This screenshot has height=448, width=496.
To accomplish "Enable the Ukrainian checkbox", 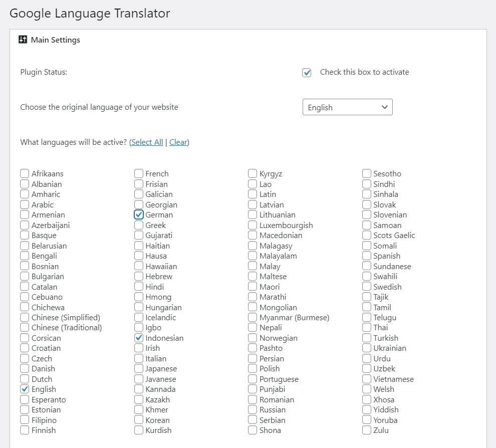I will click(x=366, y=348).
